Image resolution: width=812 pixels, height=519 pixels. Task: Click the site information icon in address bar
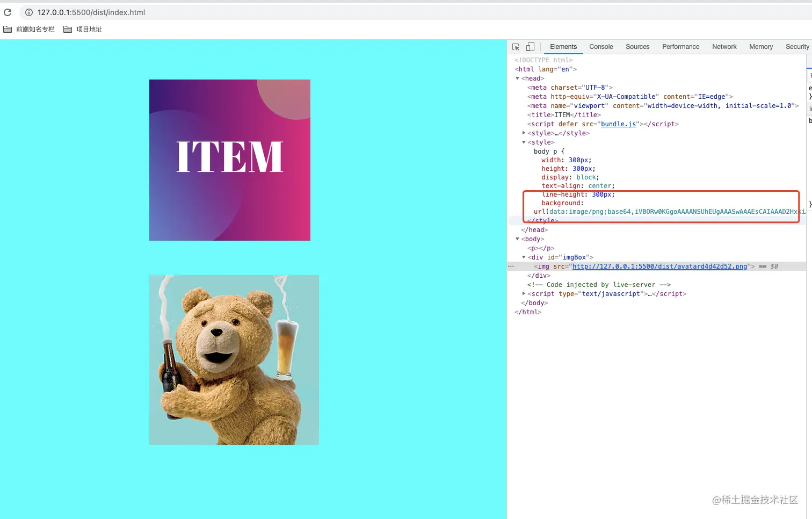[29, 12]
